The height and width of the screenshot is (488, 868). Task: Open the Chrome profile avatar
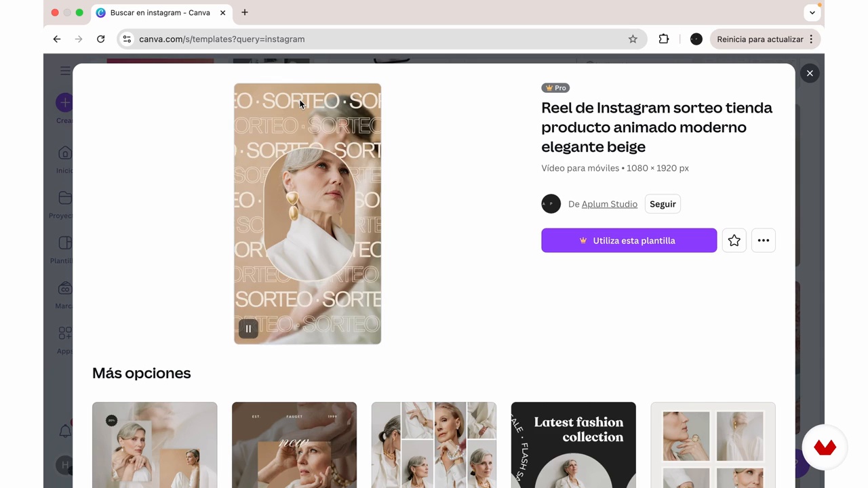coord(696,39)
